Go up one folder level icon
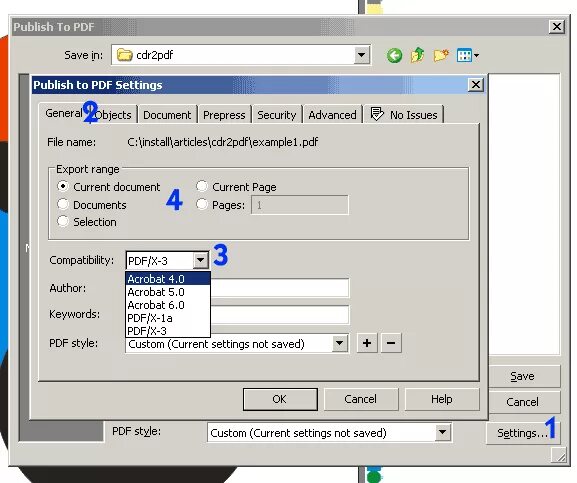Screen dimensions: 577x483 417,56
